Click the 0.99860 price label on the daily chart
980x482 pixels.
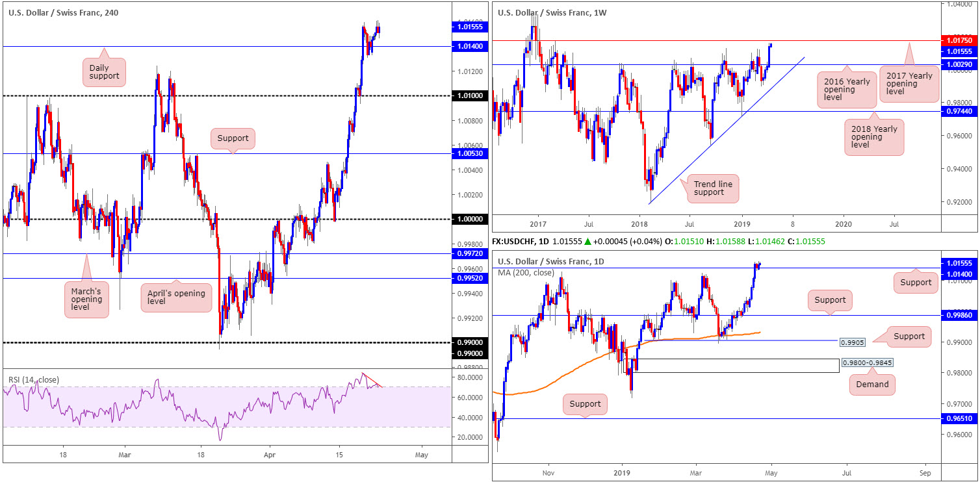[961, 315]
